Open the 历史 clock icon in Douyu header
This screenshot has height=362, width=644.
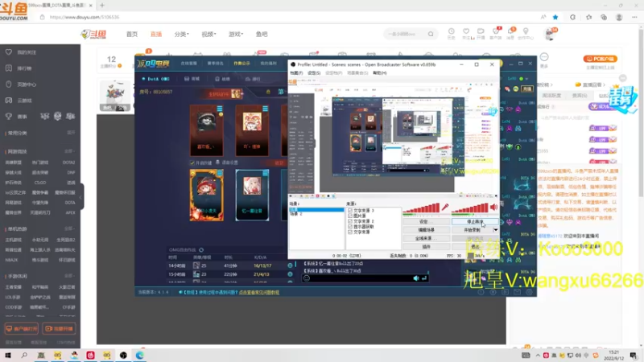[451, 31]
